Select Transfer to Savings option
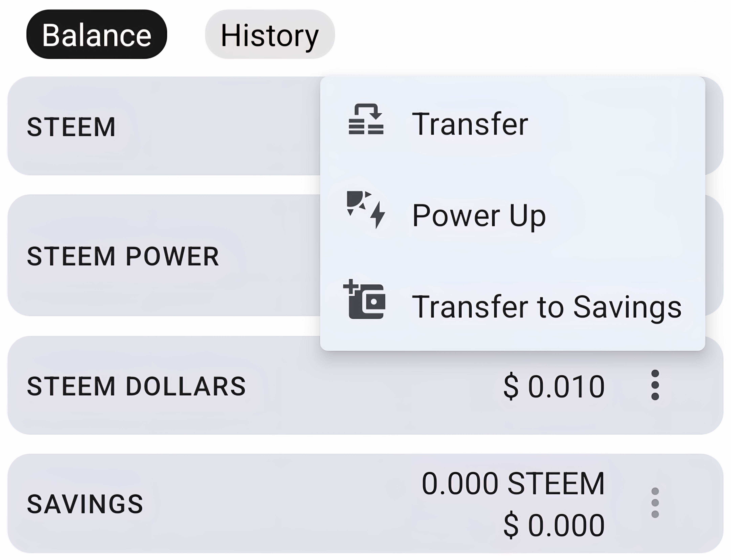The image size is (731, 560). click(512, 306)
